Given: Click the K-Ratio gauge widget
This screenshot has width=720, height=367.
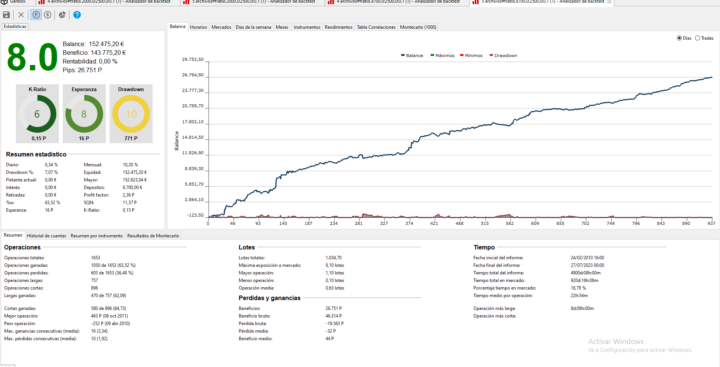Looking at the screenshot, I should pos(37,113).
